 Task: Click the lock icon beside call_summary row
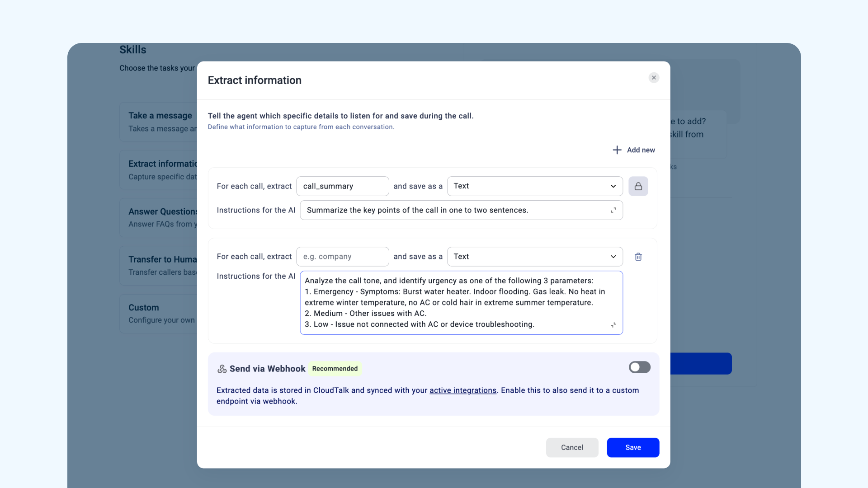[638, 186]
